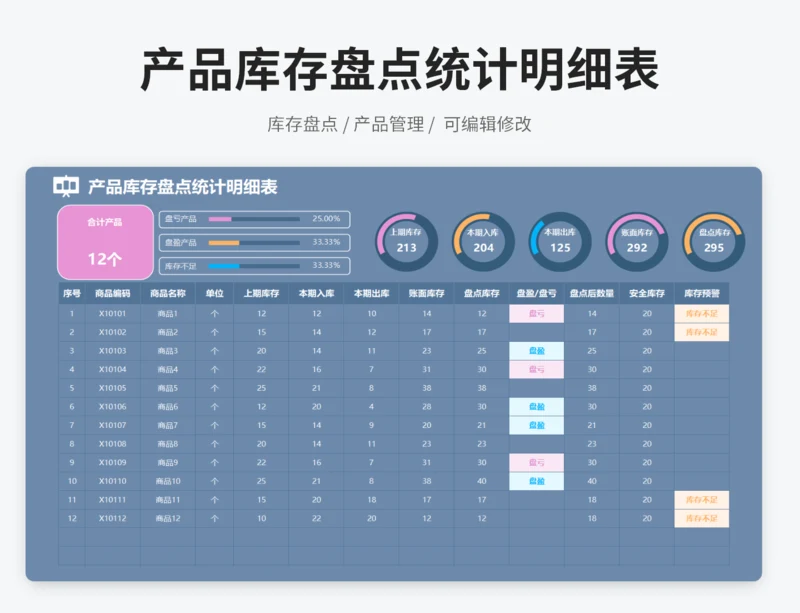Select the 本期出库 125 ring gauge
Viewport: 800px width, 613px height.
point(560,241)
